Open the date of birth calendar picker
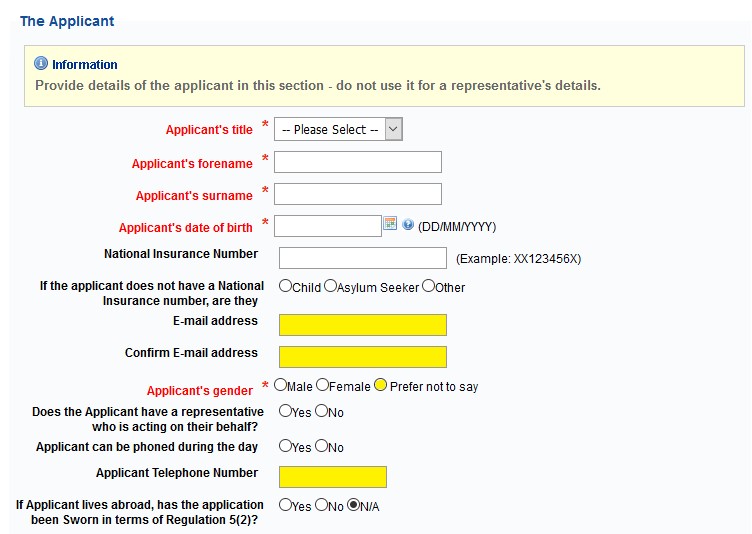Image resolution: width=752 pixels, height=534 pixels. [390, 223]
